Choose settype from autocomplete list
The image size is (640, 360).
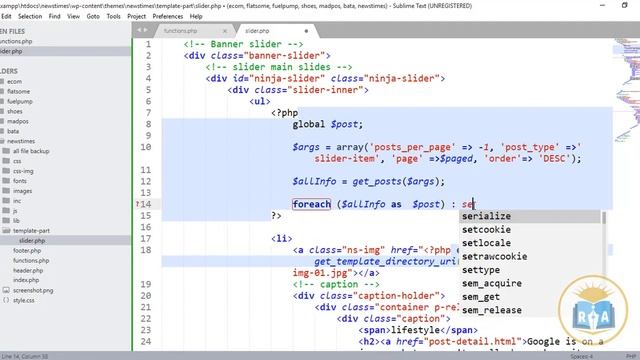click(530, 270)
